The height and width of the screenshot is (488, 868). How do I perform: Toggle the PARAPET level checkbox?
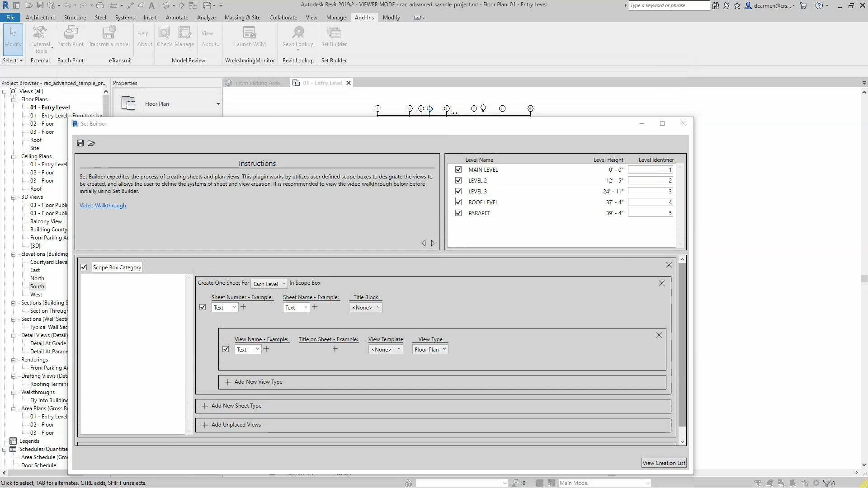(458, 213)
